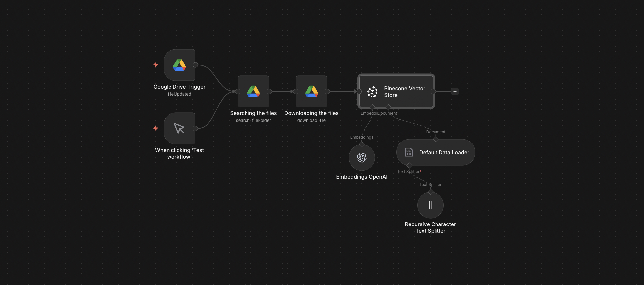The image size is (644, 285).
Task: Click the lightning bolt beside Google Drive Trigger
Action: click(x=156, y=65)
